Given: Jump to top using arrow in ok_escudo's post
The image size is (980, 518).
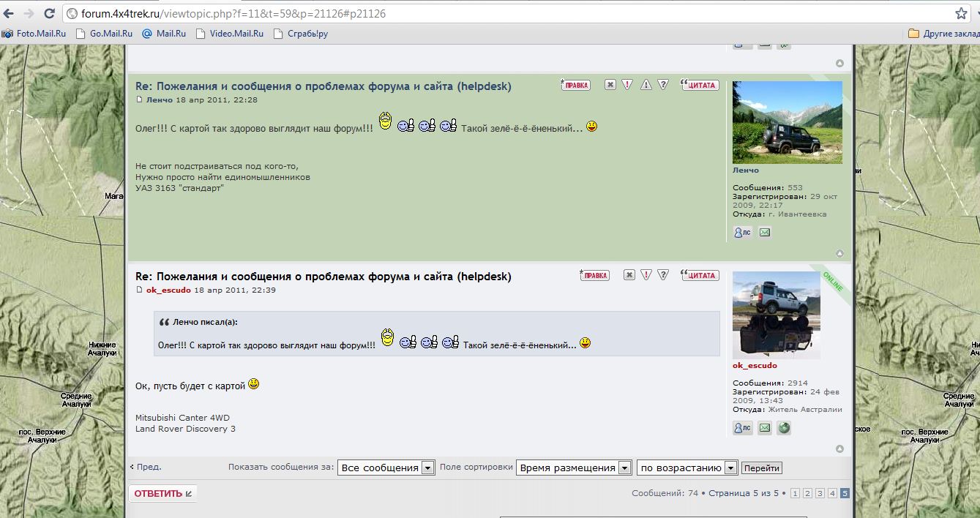Looking at the screenshot, I should click(839, 448).
